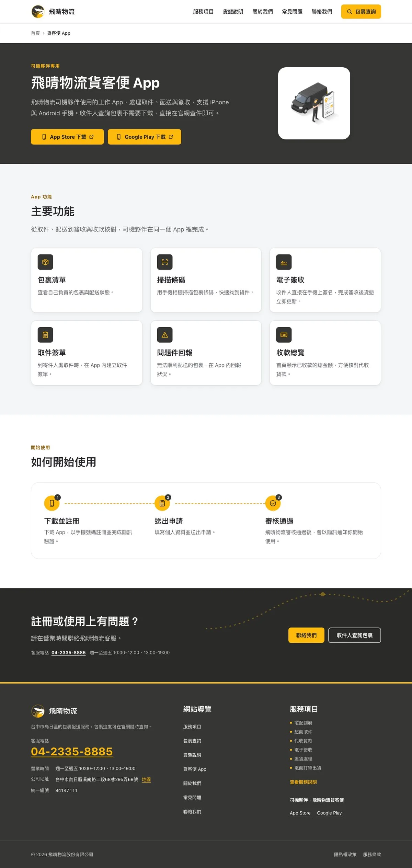Open 常見問題 in the top navigation
412x868 pixels.
[292, 12]
